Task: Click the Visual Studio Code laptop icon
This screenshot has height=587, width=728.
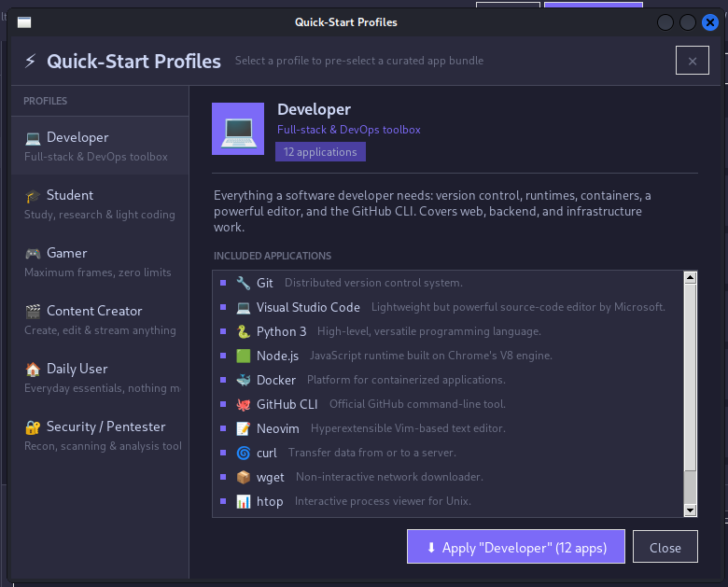Action: coord(244,307)
